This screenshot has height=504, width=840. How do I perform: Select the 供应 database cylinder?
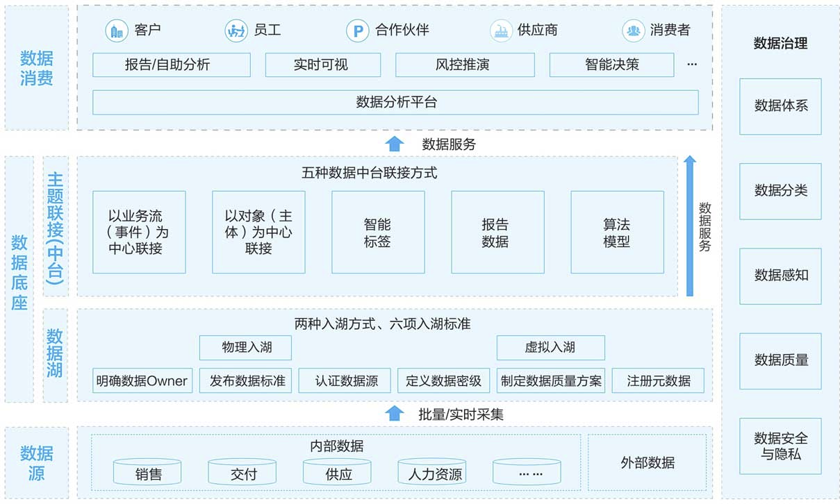(x=338, y=471)
